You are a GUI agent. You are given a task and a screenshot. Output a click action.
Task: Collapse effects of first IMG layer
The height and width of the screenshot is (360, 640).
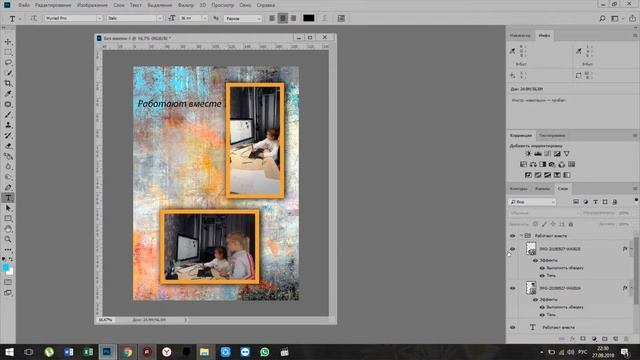point(631,249)
